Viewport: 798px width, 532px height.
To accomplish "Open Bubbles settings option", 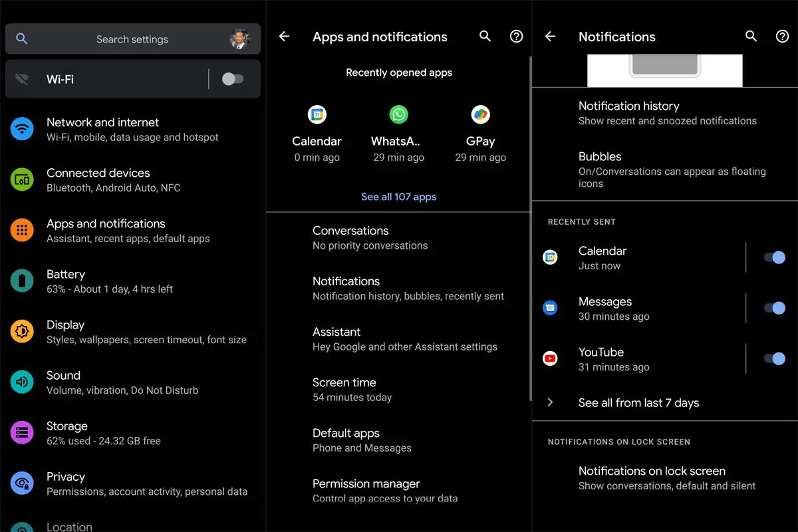I will (x=665, y=169).
